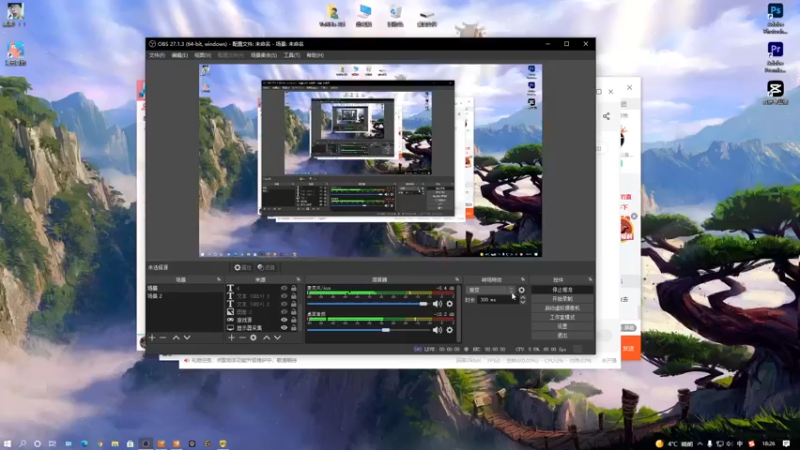Image resolution: width=800 pixels, height=450 pixels.
Task: Pop out the Sources dock panel
Action: (x=298, y=280)
